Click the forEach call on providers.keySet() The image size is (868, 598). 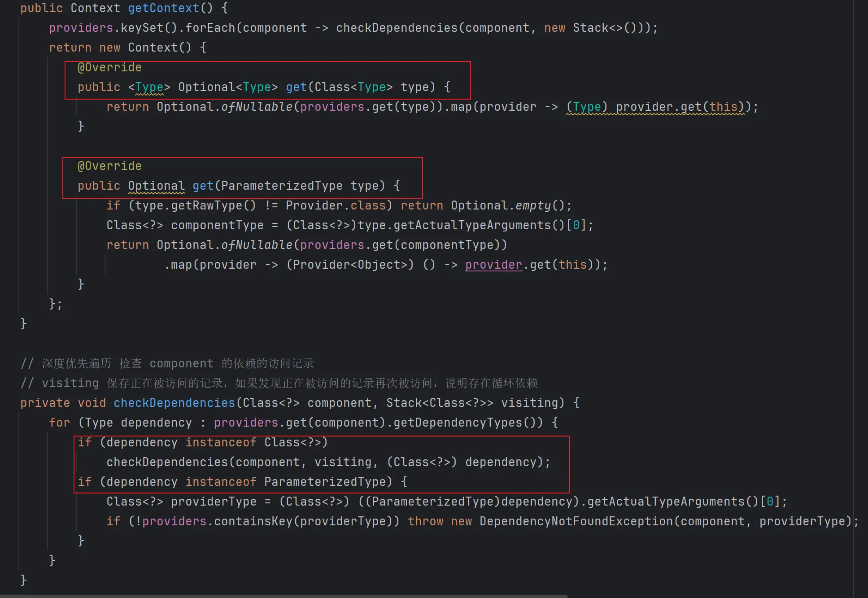pyautogui.click(x=210, y=28)
